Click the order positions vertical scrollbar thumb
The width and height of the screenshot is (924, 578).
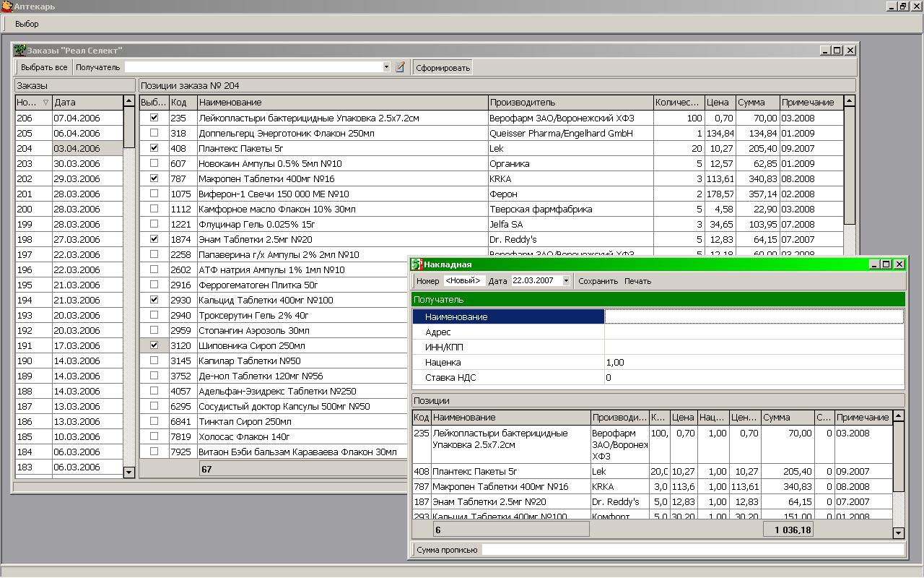(849, 166)
